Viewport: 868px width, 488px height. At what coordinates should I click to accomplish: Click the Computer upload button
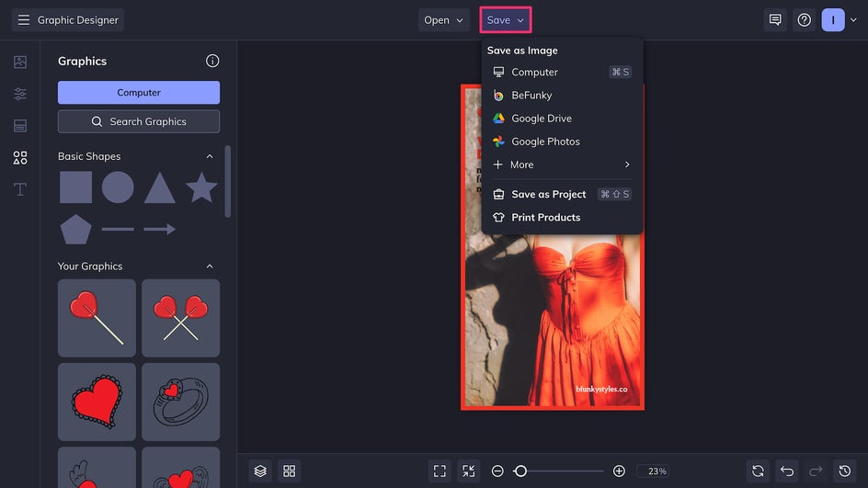click(x=139, y=93)
